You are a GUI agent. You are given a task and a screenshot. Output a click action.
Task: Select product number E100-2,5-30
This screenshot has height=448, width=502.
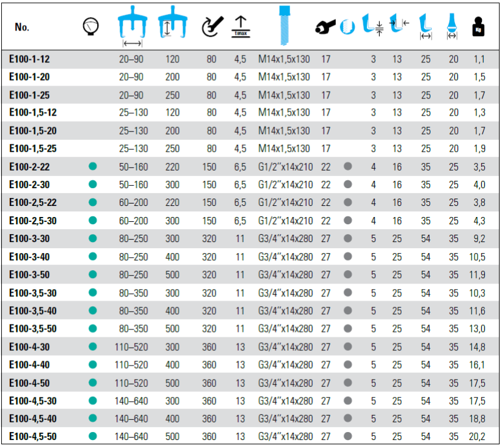coord(34,220)
